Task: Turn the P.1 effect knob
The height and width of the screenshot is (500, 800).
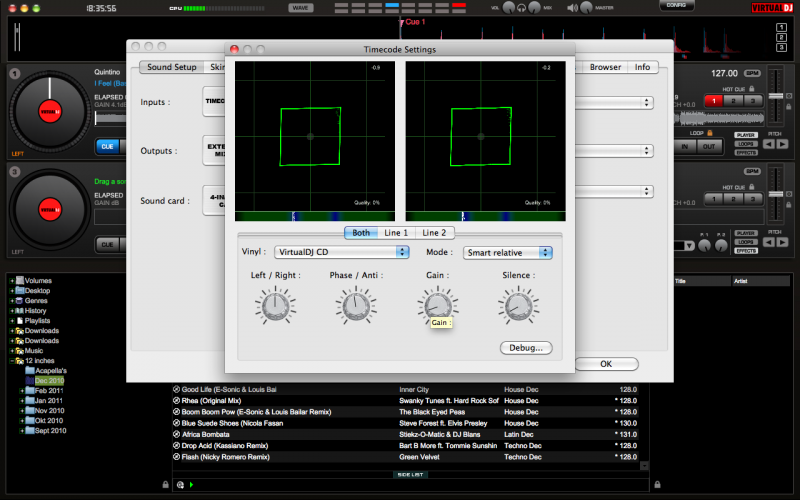Action: tap(704, 246)
